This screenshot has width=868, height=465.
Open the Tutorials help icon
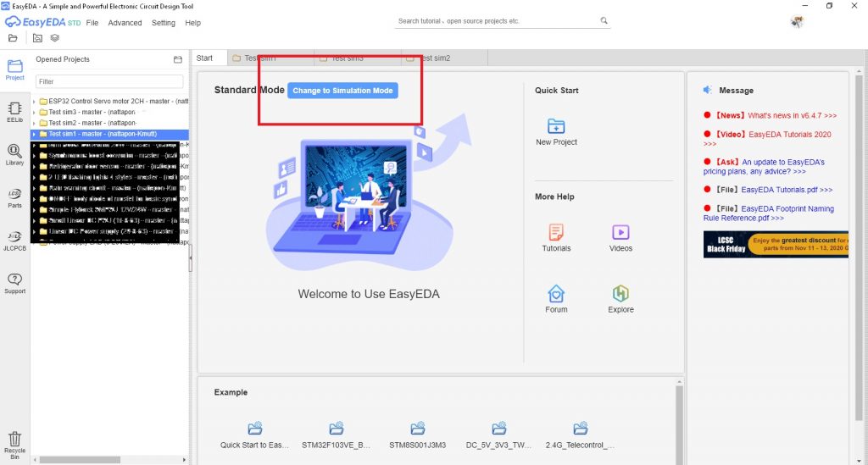[556, 238]
